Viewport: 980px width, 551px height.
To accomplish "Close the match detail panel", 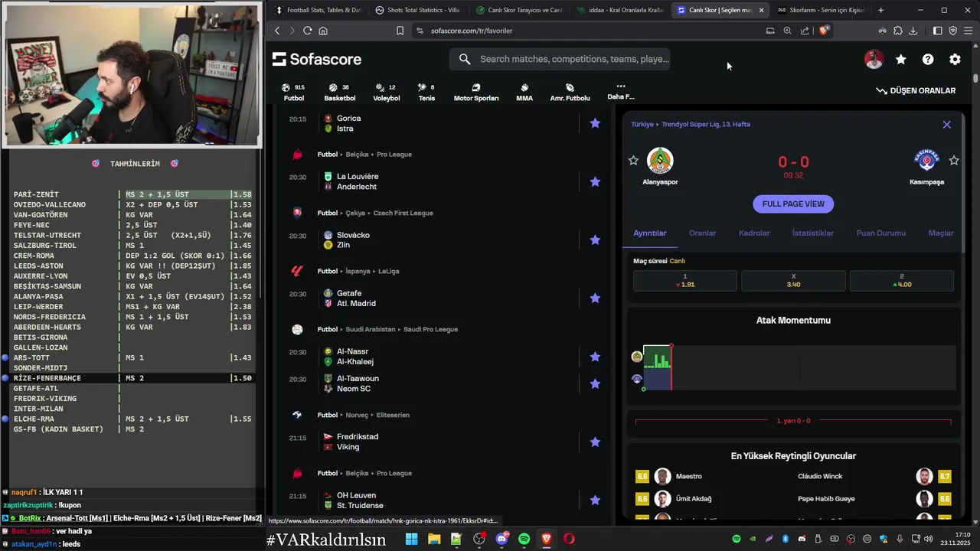I will (x=946, y=124).
